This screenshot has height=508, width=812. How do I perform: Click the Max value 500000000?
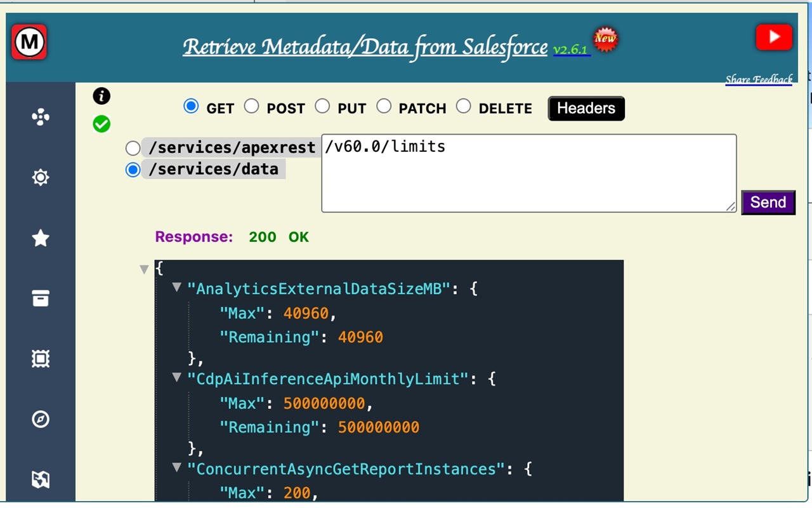click(x=324, y=404)
